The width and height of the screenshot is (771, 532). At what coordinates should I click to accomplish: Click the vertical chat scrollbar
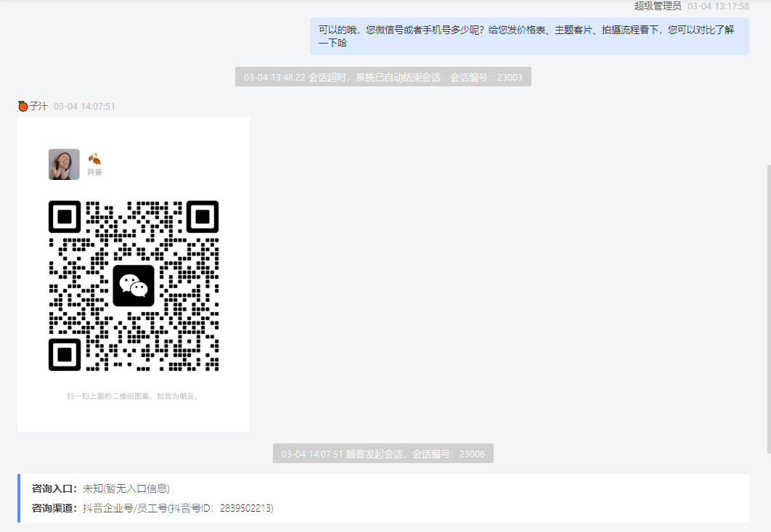click(x=769, y=308)
